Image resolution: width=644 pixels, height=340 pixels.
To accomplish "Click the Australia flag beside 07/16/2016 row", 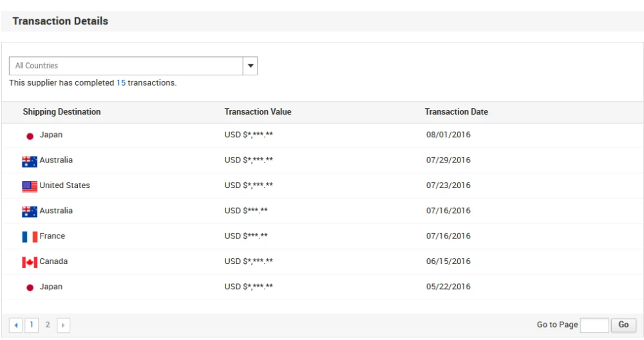I will point(30,211).
